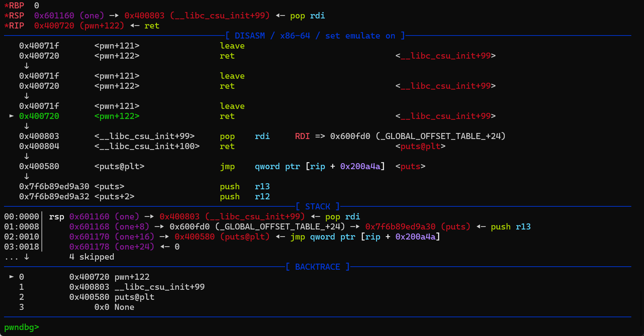Click backtrace frame 3 with 0x0 None
This screenshot has height=336, width=644.
114,307
